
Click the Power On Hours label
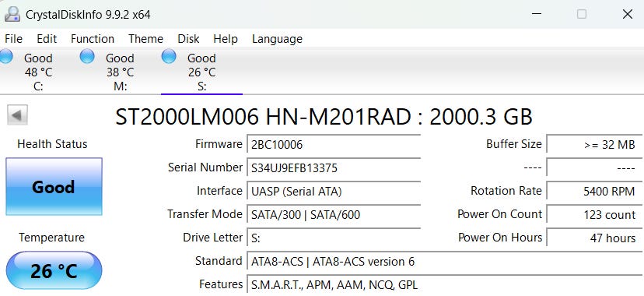500,238
